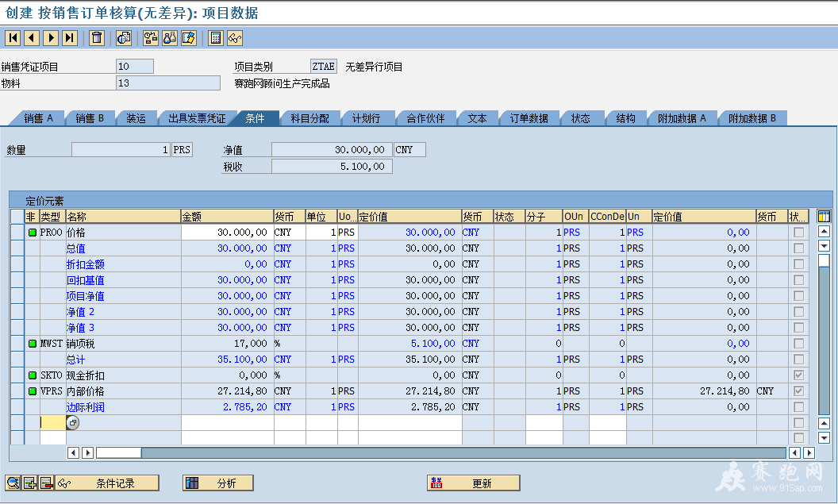Click the green status light on SKTO row
Screen dimensions: 838x504
(x=32, y=375)
